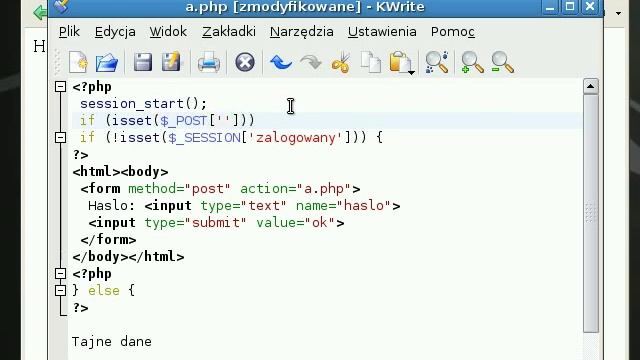Image resolution: width=640 pixels, height=360 pixels.
Task: Maximize the KWrite window
Action: [570, 7]
